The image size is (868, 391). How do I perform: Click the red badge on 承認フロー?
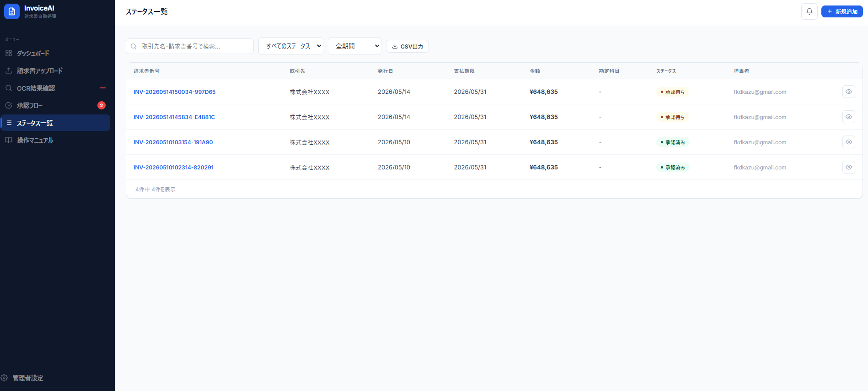pyautogui.click(x=102, y=105)
